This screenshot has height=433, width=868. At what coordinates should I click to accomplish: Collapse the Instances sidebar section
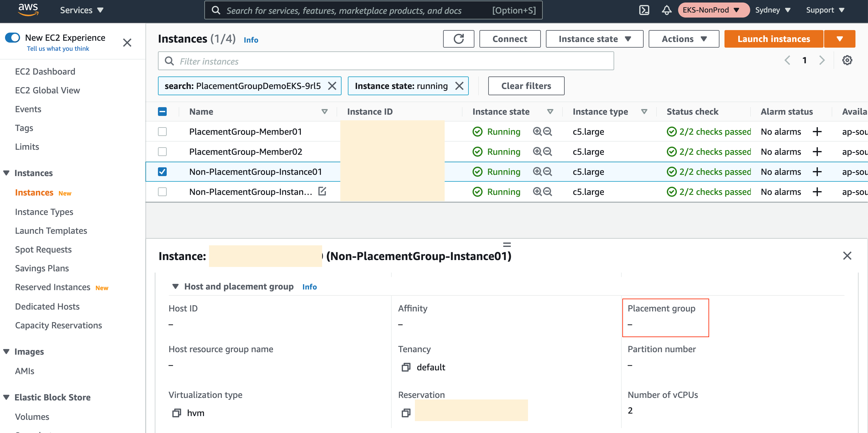click(x=6, y=173)
